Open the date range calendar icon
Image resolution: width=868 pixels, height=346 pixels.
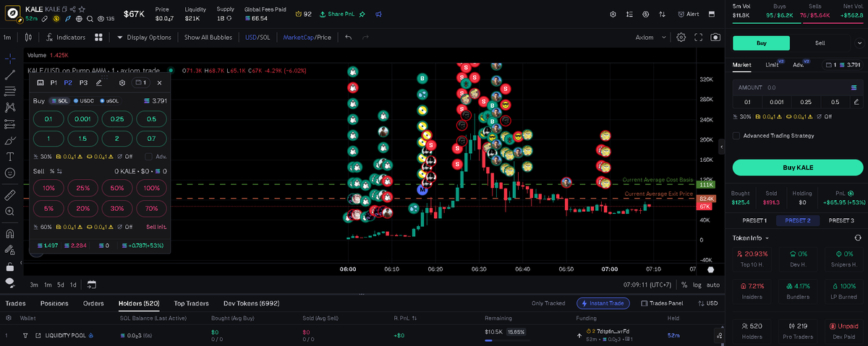(x=92, y=285)
